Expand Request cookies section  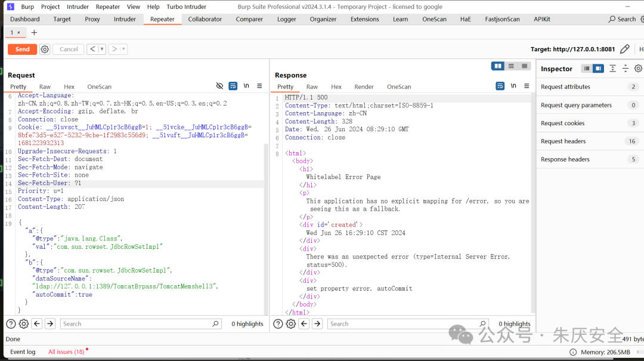point(590,124)
